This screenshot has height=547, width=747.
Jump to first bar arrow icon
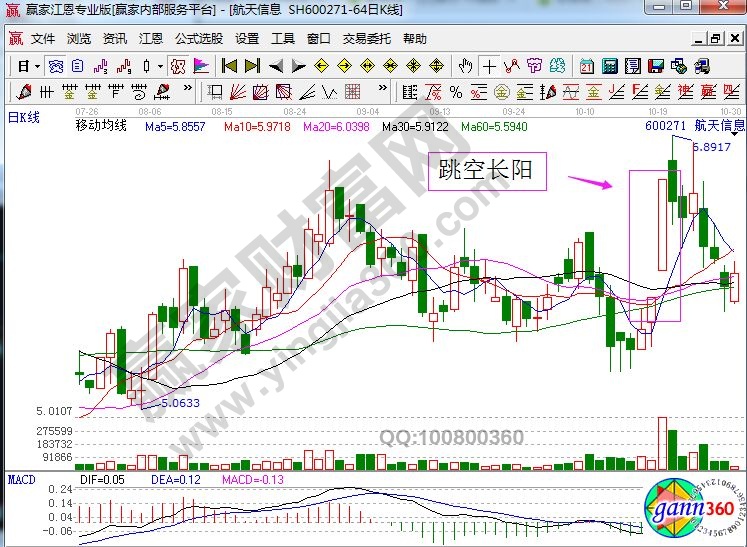click(228, 66)
